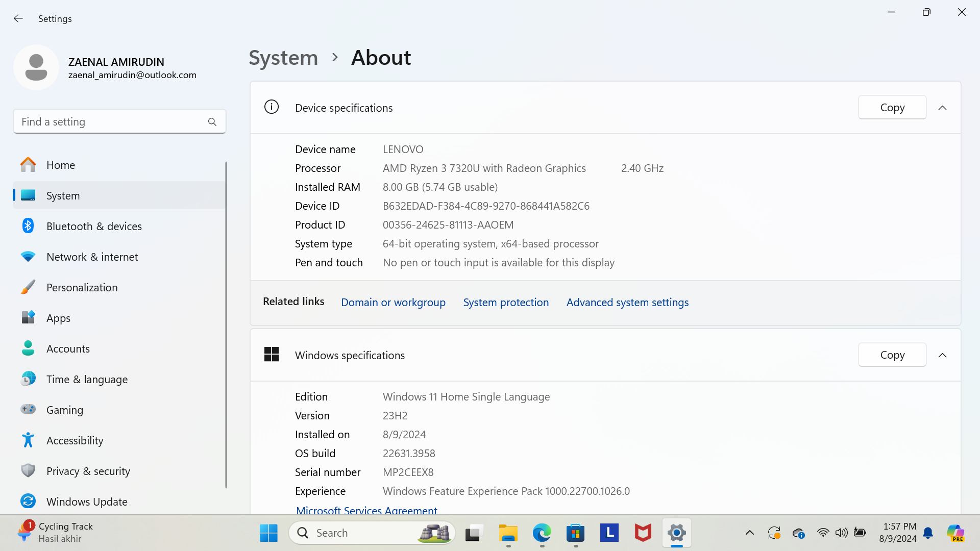Collapse the Windows specifications section
Screen dimensions: 980x551
pyautogui.click(x=943, y=355)
